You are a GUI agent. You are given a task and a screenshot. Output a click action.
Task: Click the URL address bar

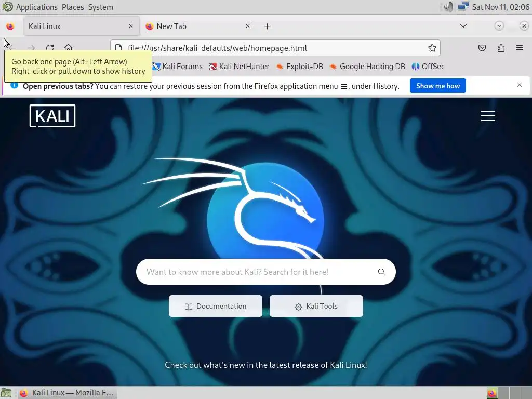pyautogui.click(x=275, y=48)
